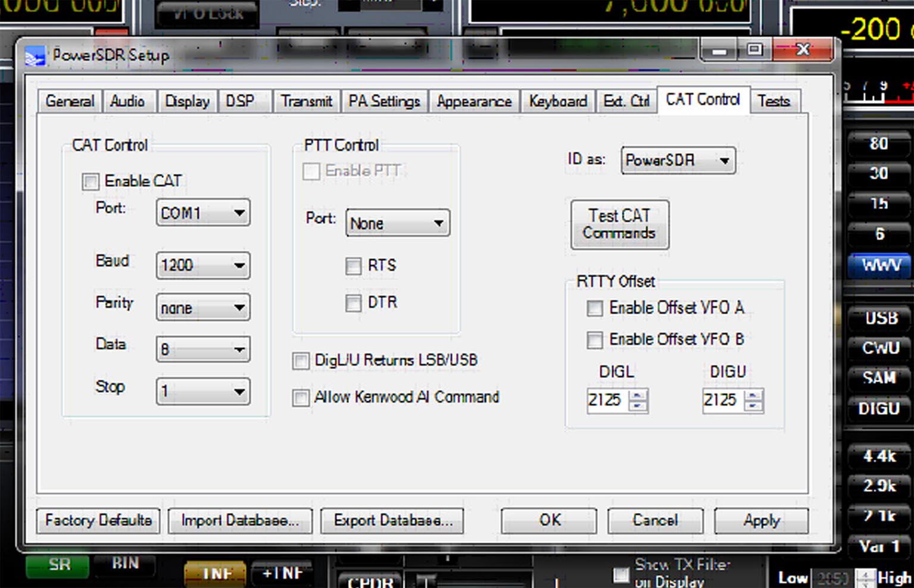
Task: Click the Factory Defaults button
Action: (x=98, y=521)
